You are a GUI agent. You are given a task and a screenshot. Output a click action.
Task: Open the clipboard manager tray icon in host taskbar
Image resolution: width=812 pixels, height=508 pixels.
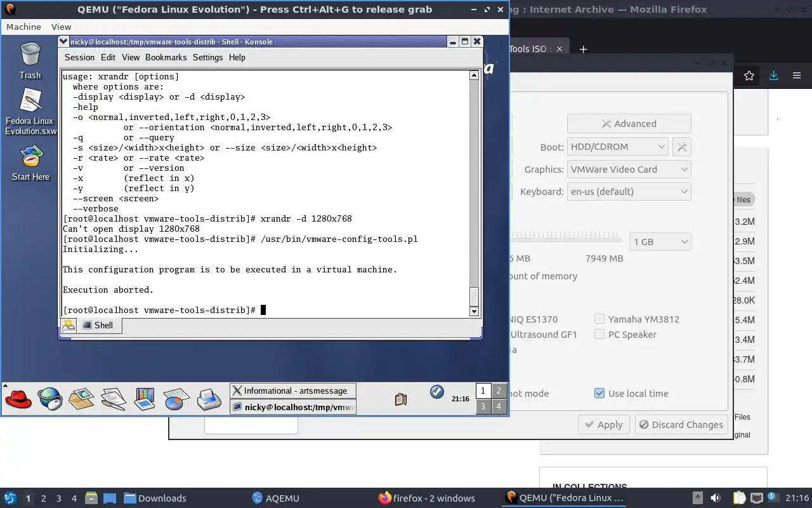pos(739,498)
